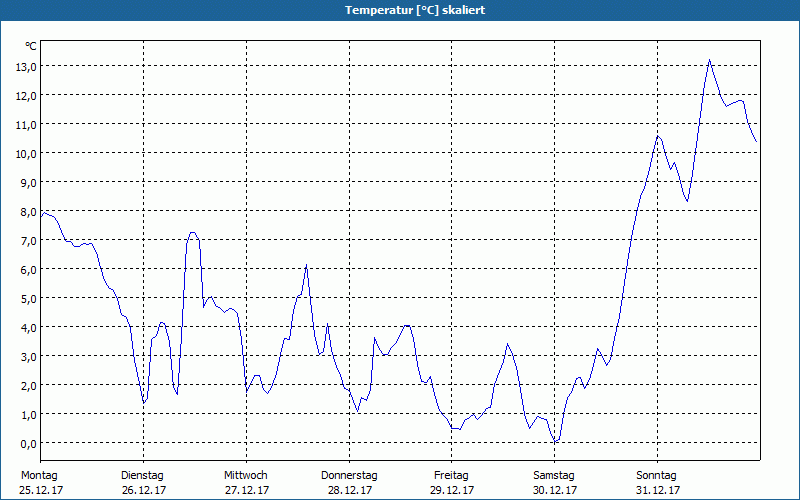This screenshot has height=500, width=800.
Task: Select the Donnerstag day label
Action: pyautogui.click(x=349, y=476)
